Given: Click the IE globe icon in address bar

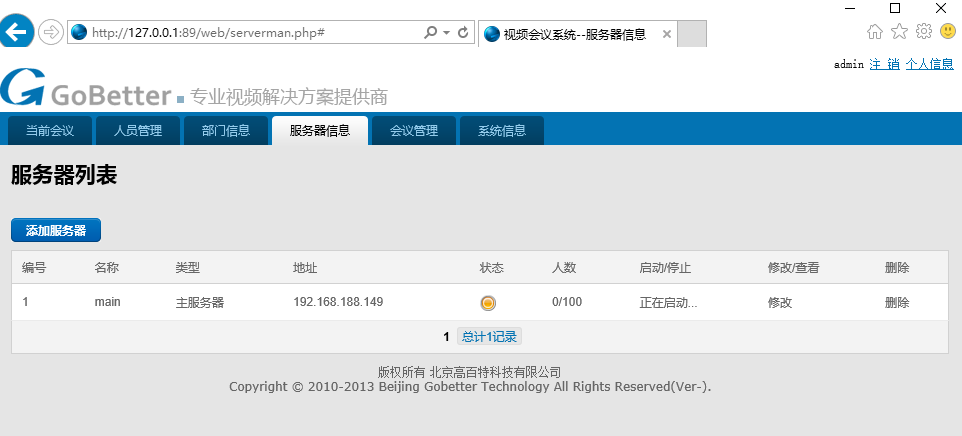Looking at the screenshot, I should 79,32.
